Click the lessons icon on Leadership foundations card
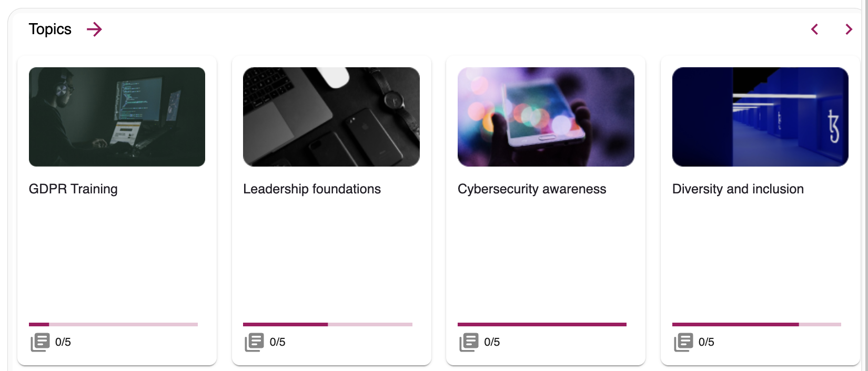 point(254,342)
